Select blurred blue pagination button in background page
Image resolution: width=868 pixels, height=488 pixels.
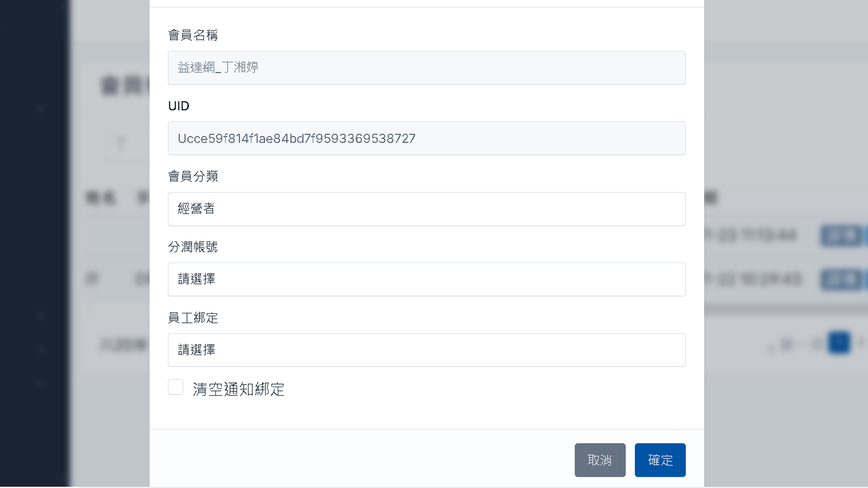tap(839, 343)
